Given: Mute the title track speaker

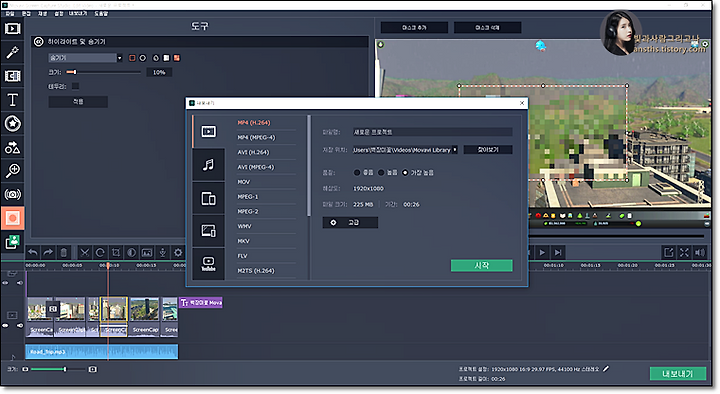Looking at the screenshot, I should coord(20,283).
